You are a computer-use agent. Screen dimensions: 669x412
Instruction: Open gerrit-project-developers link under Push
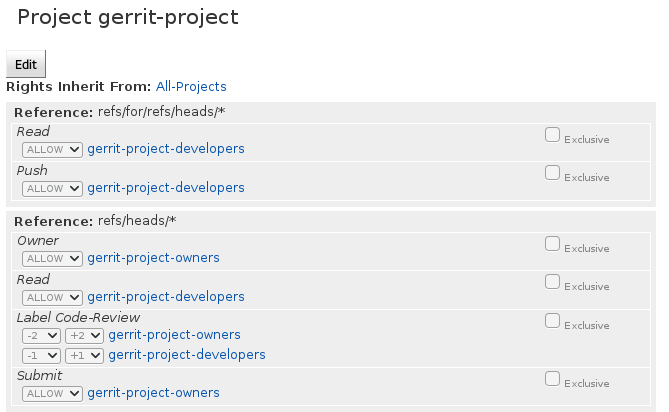[166, 188]
